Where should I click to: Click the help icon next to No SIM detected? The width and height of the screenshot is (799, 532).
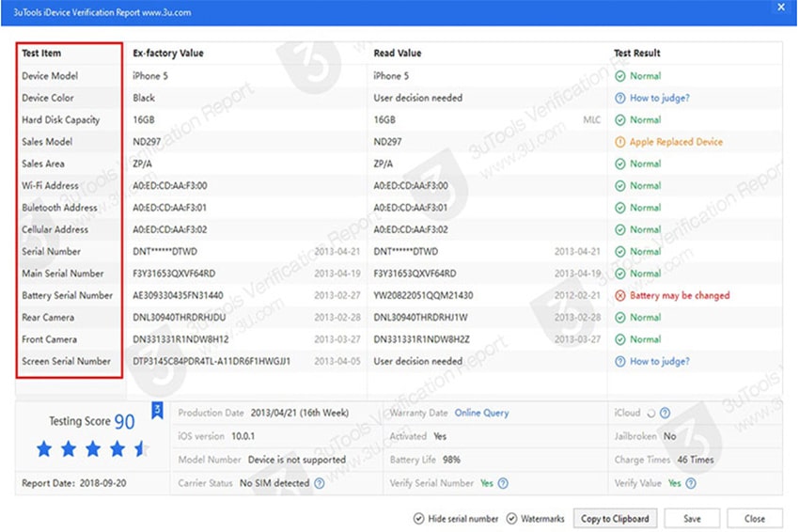[319, 483]
